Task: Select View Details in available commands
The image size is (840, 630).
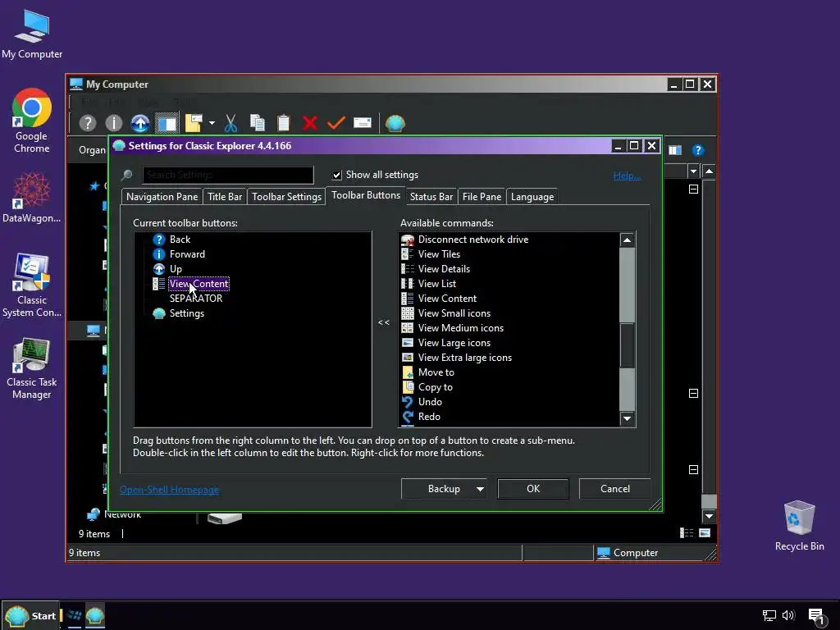Action: (x=444, y=269)
